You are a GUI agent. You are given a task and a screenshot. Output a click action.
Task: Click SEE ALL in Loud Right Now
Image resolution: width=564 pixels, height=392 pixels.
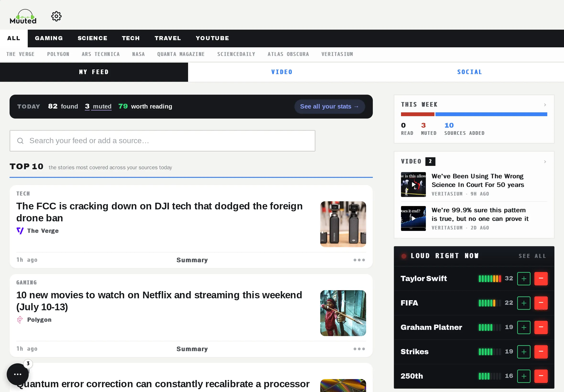pos(532,256)
